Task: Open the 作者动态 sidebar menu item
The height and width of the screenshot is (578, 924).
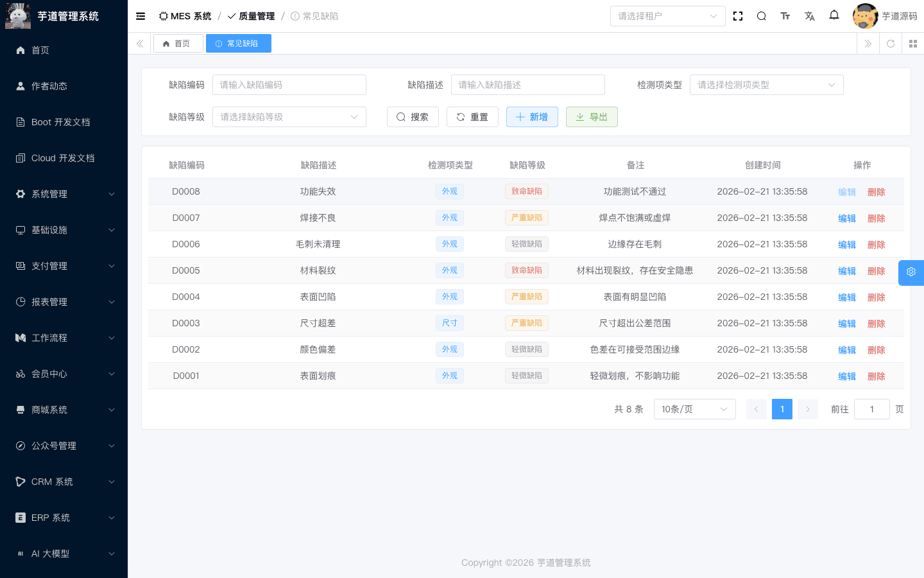Action: coord(64,85)
